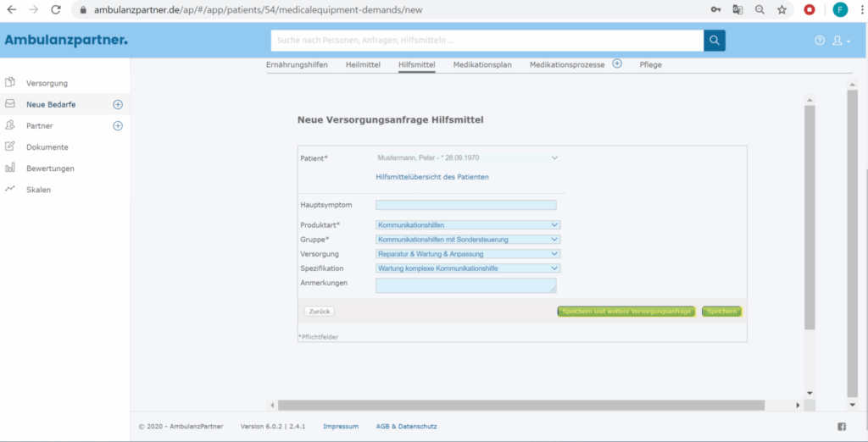
Task: Click horizontal scrollbar right arrow
Action: (x=798, y=406)
